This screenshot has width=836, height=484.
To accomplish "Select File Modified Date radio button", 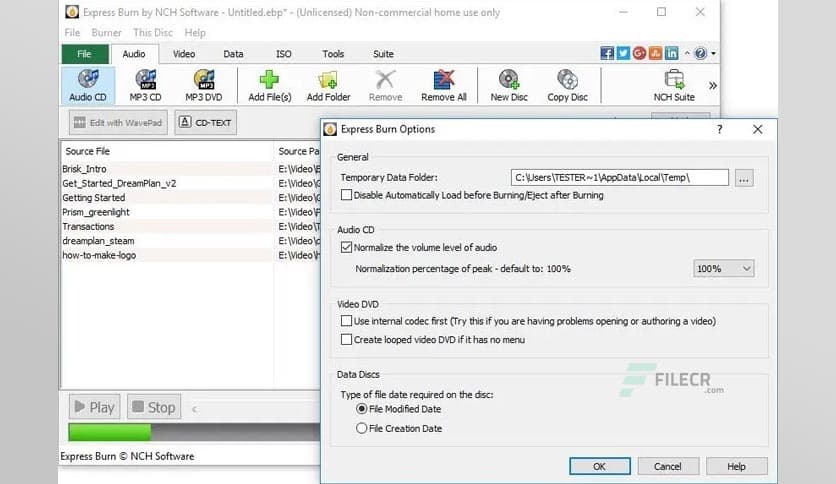I will (361, 409).
